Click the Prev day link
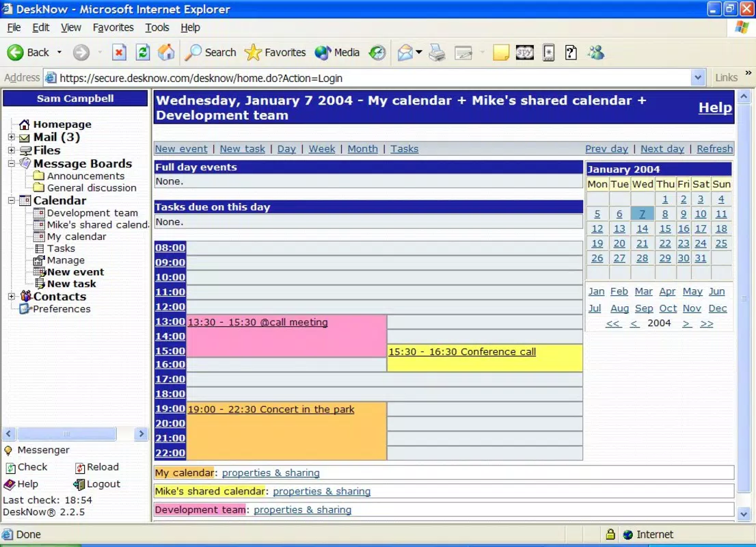The height and width of the screenshot is (547, 756). coord(606,148)
